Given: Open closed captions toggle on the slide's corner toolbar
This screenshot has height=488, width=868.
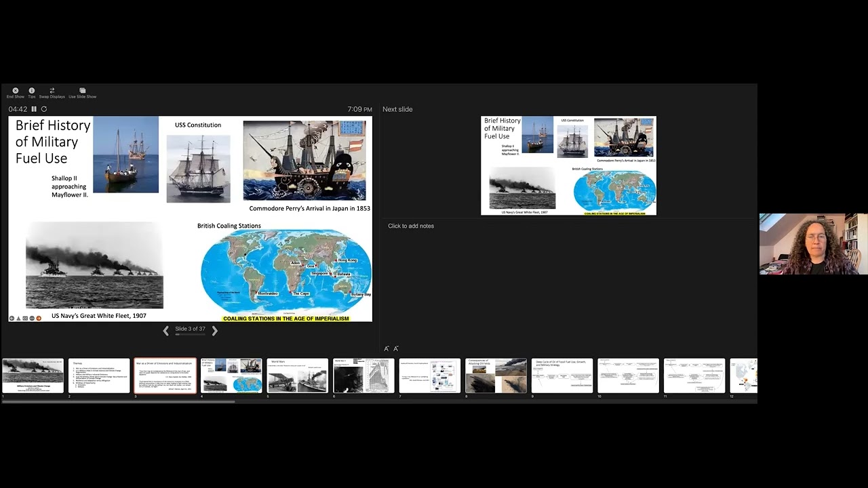Looking at the screenshot, I should tap(25, 318).
